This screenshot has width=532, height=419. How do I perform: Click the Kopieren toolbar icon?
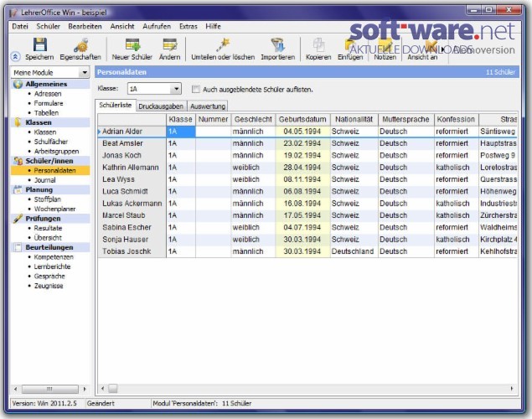pos(318,44)
